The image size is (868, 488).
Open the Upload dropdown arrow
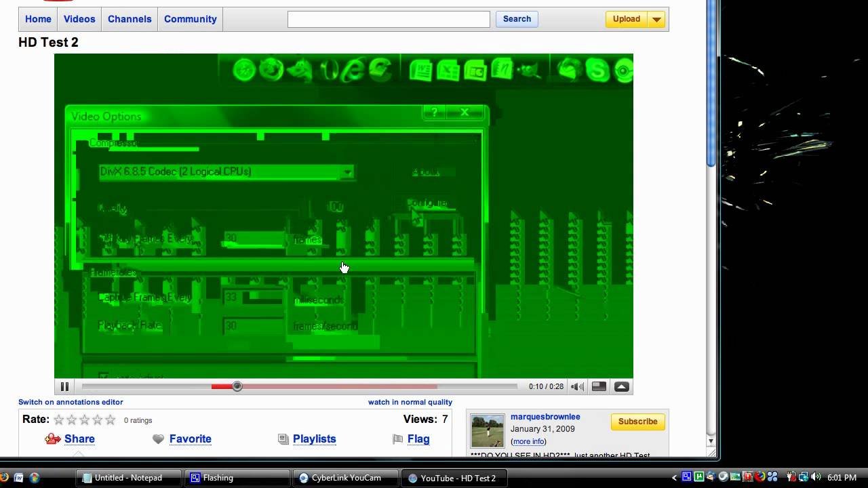tap(656, 20)
